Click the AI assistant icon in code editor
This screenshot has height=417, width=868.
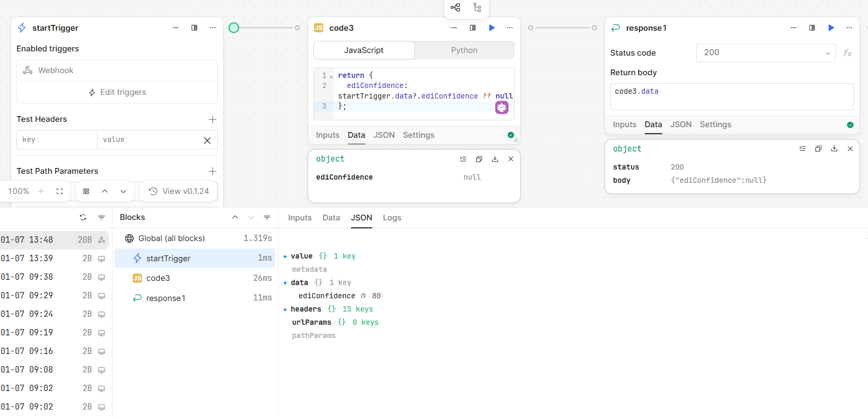[x=502, y=108]
